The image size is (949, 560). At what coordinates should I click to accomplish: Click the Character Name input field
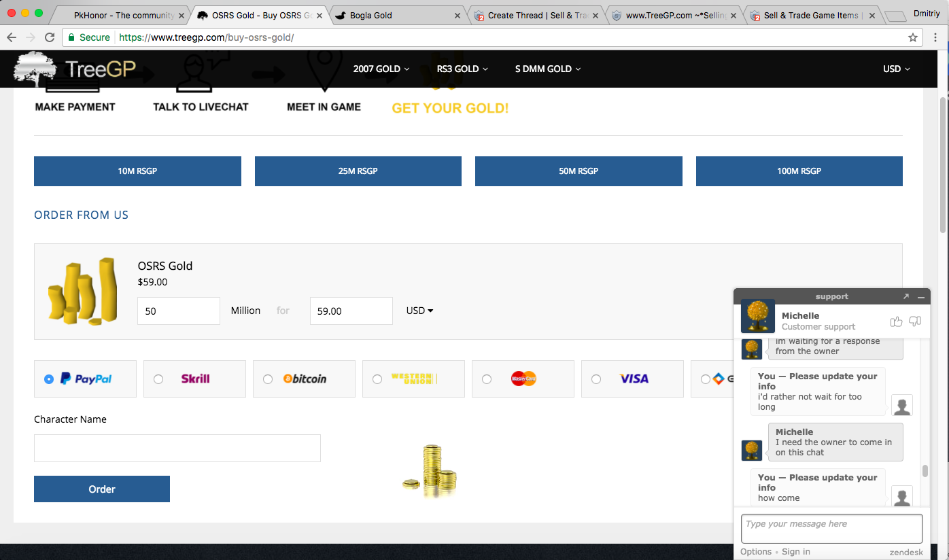pyautogui.click(x=177, y=449)
